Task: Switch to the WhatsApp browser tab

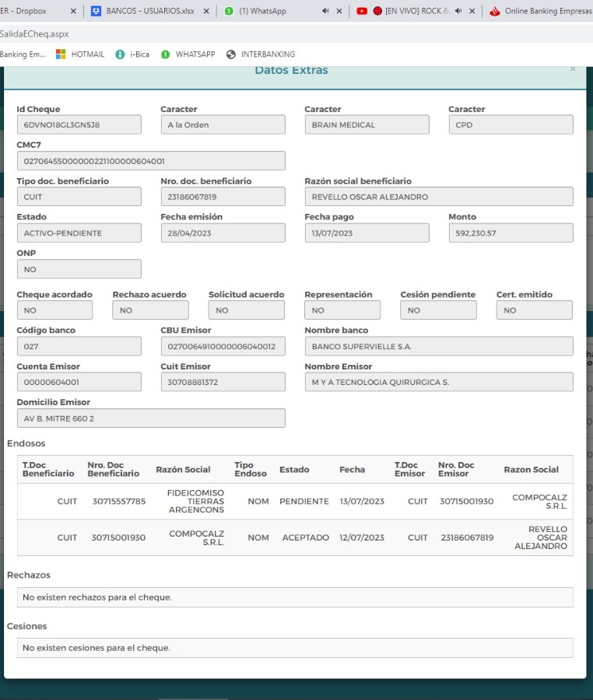Action: click(262, 11)
